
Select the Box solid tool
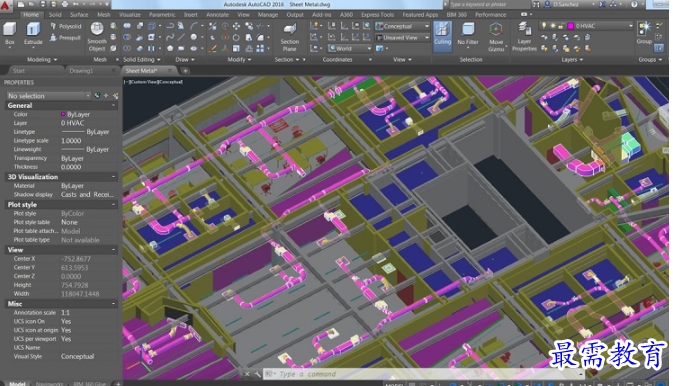tap(9, 34)
